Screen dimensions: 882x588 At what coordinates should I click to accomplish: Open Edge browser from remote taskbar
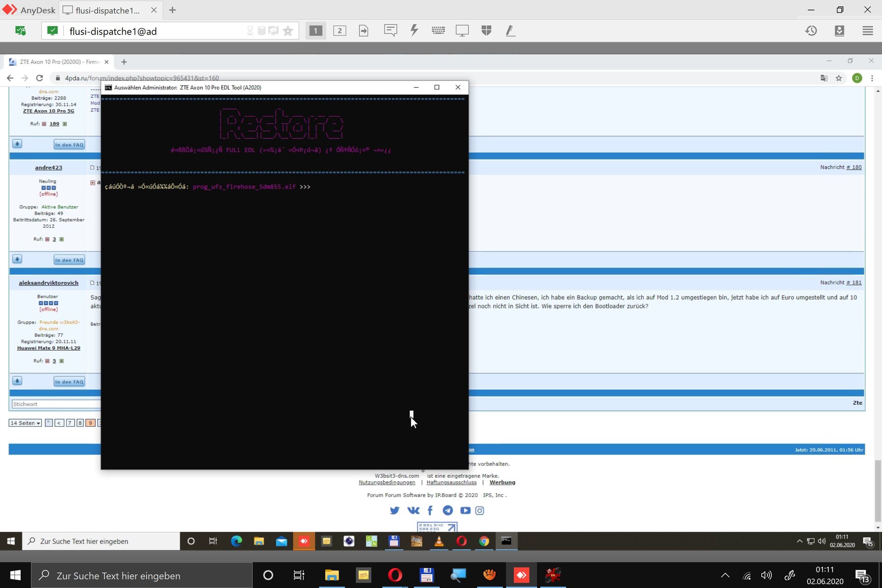point(237,541)
